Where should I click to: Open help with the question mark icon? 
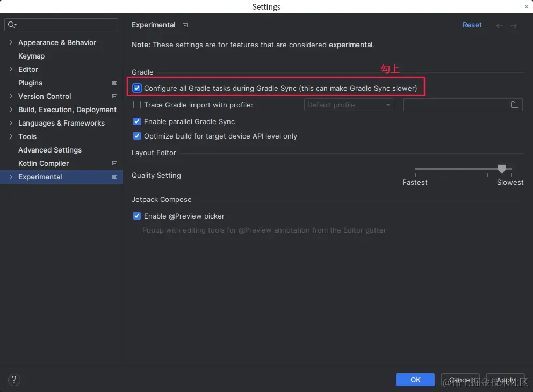14,380
